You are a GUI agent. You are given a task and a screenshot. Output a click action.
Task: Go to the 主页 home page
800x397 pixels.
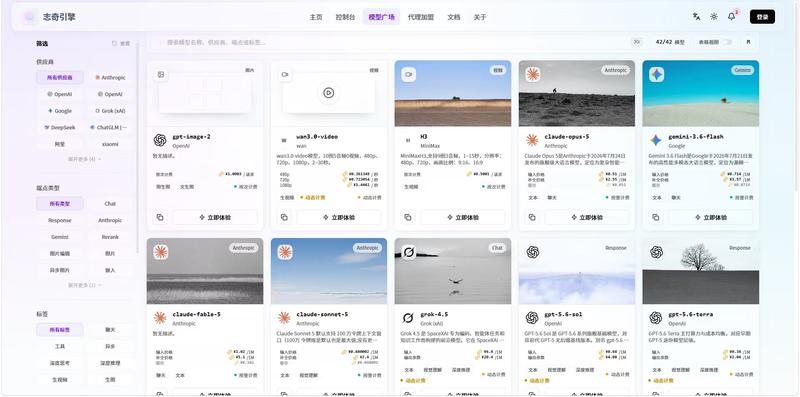coord(316,17)
